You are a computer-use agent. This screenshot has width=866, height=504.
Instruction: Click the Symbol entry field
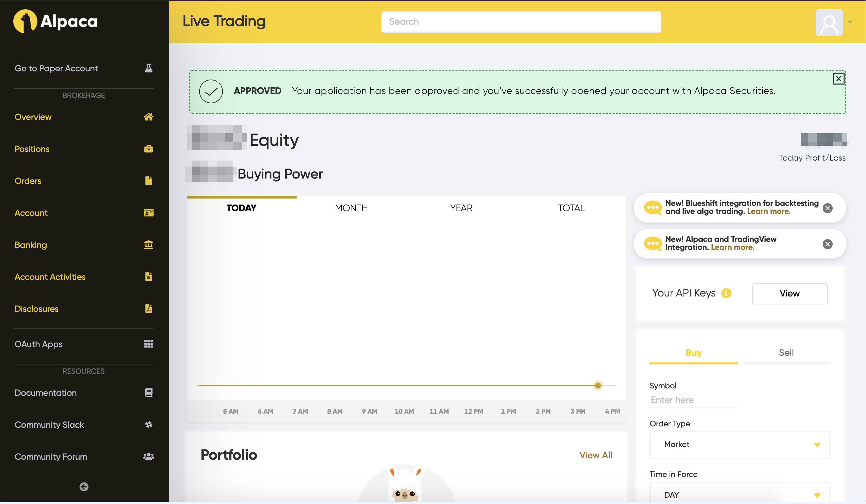(693, 400)
